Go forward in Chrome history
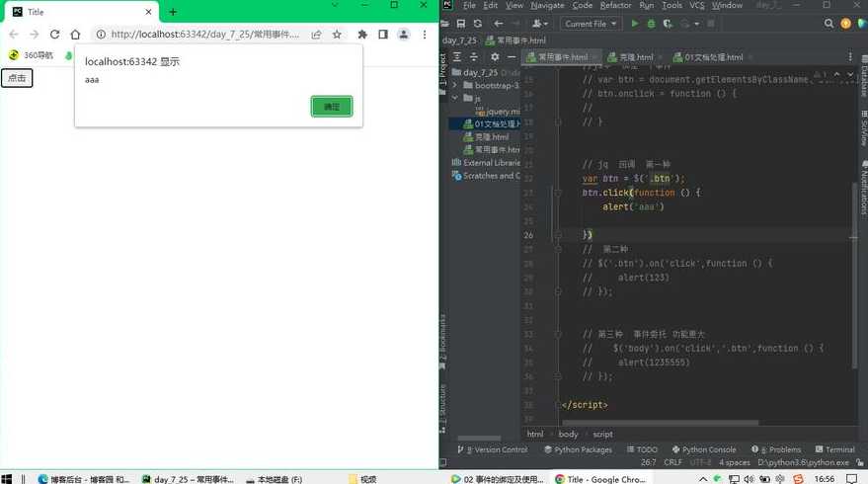This screenshot has height=484, width=868. click(x=34, y=35)
